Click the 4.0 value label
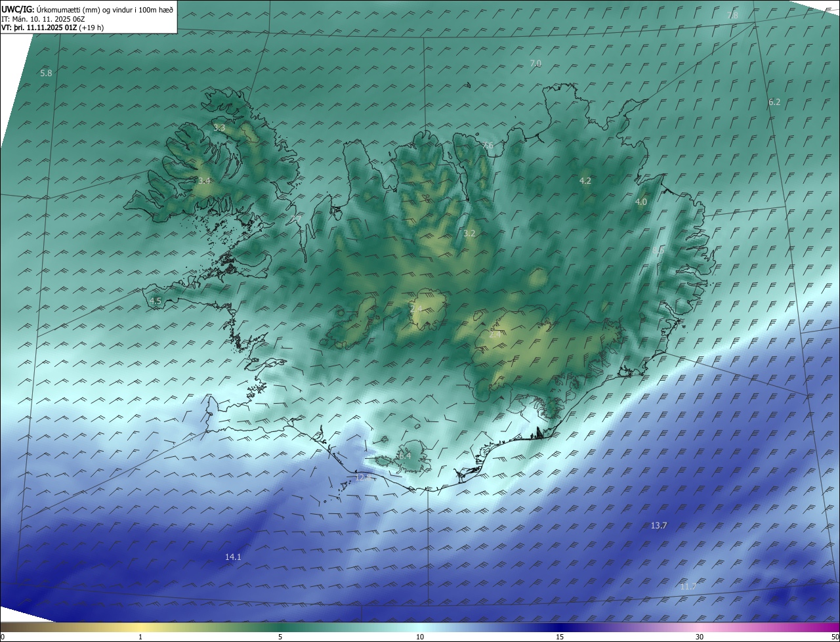Viewport: 840px width, 642px height. point(641,202)
